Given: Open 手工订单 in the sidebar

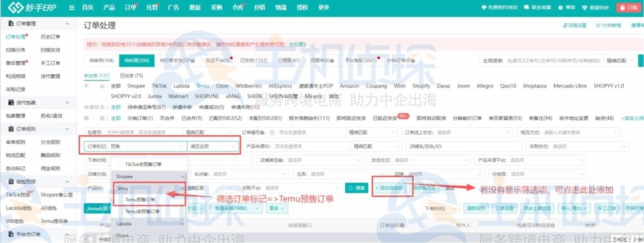Looking at the screenshot, I should 50,64.
